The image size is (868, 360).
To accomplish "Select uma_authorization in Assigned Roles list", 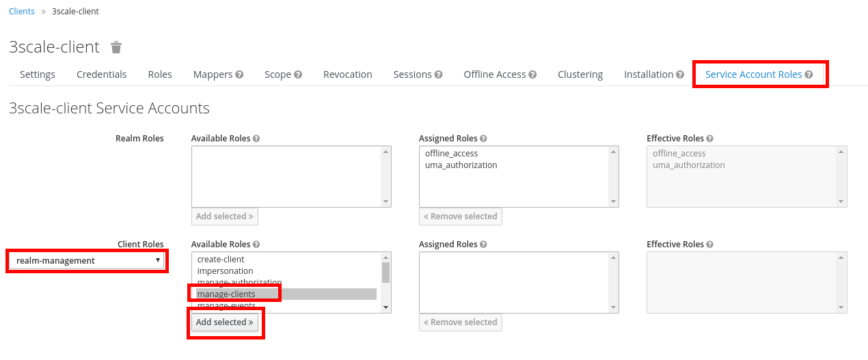I will tap(461, 165).
